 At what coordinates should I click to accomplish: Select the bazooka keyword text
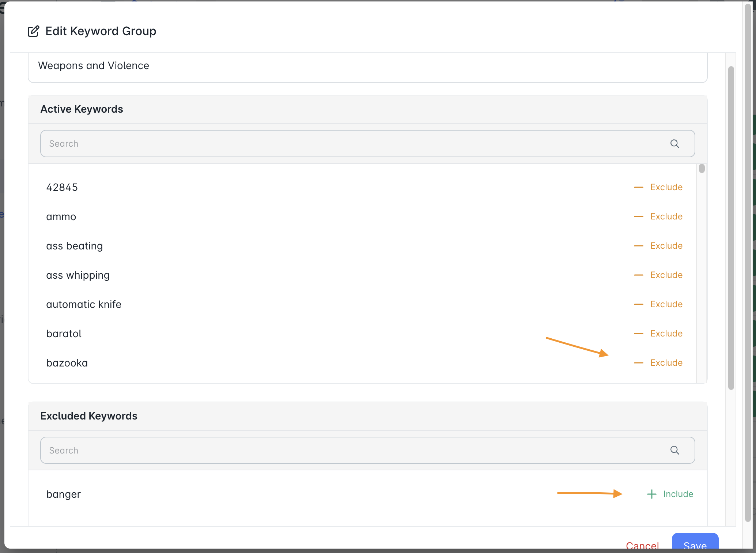tap(67, 363)
